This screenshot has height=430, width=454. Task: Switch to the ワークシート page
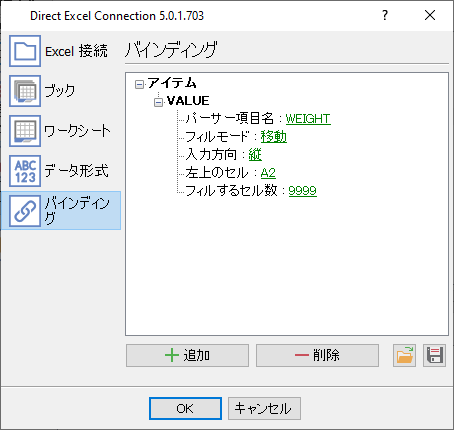[x=61, y=131]
